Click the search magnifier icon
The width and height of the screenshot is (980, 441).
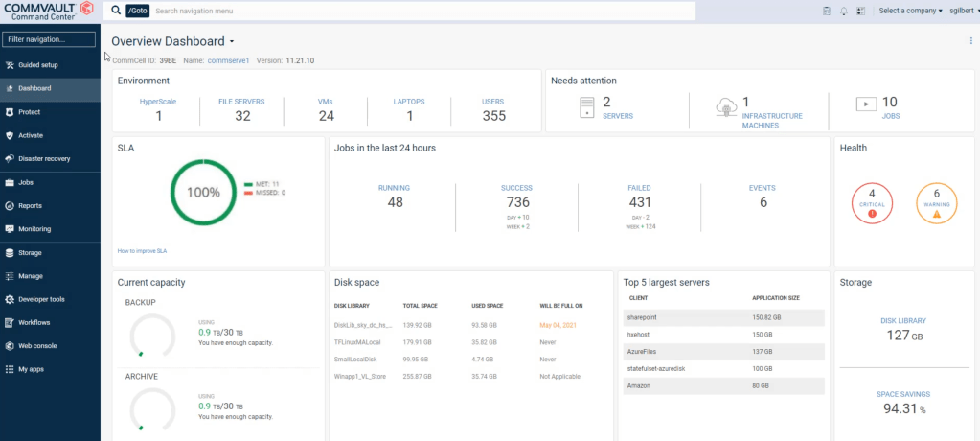[116, 11]
